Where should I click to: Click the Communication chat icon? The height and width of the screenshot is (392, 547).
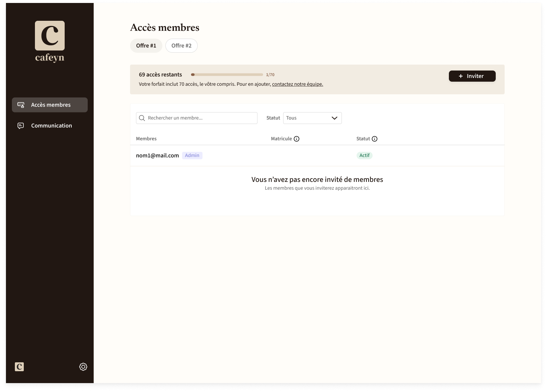click(21, 126)
